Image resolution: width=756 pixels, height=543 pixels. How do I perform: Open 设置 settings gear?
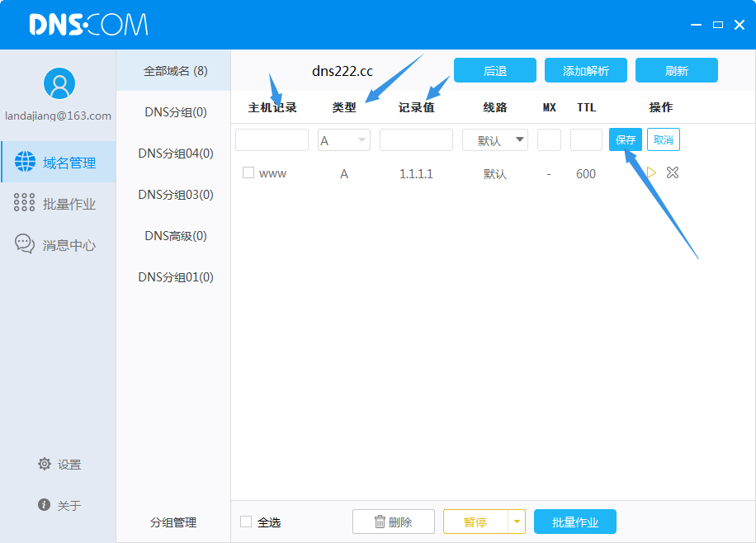tap(59, 465)
